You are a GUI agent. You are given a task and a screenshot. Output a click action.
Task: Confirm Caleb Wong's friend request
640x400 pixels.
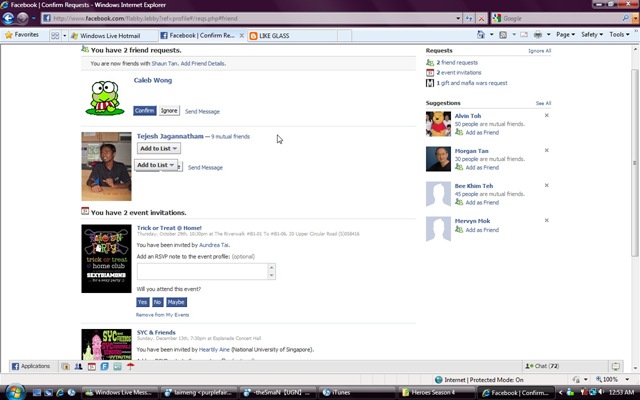[144, 111]
